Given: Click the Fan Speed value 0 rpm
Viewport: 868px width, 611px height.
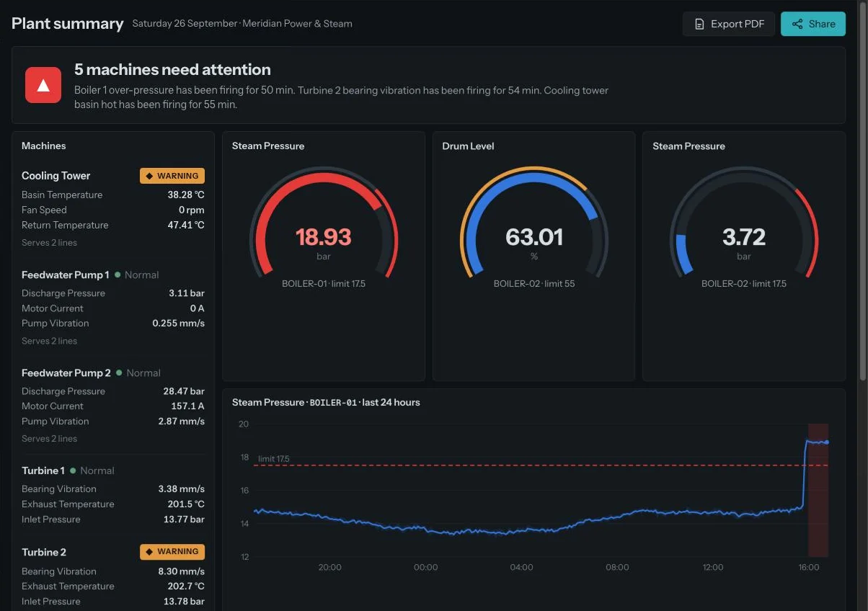Looking at the screenshot, I should (192, 210).
